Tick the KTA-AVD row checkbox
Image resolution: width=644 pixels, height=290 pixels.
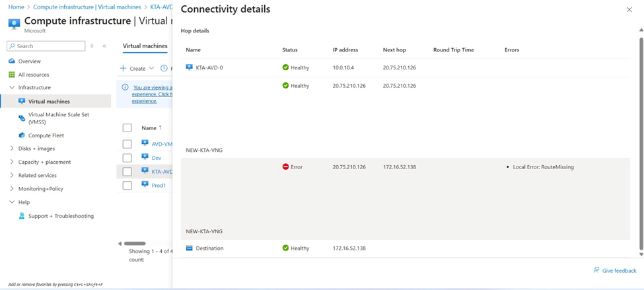tap(127, 172)
